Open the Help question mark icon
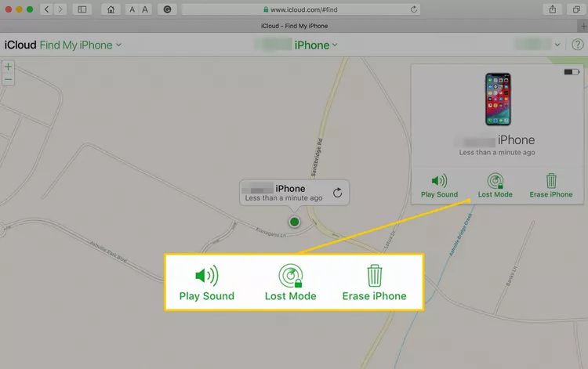588x369 pixels. [578, 45]
